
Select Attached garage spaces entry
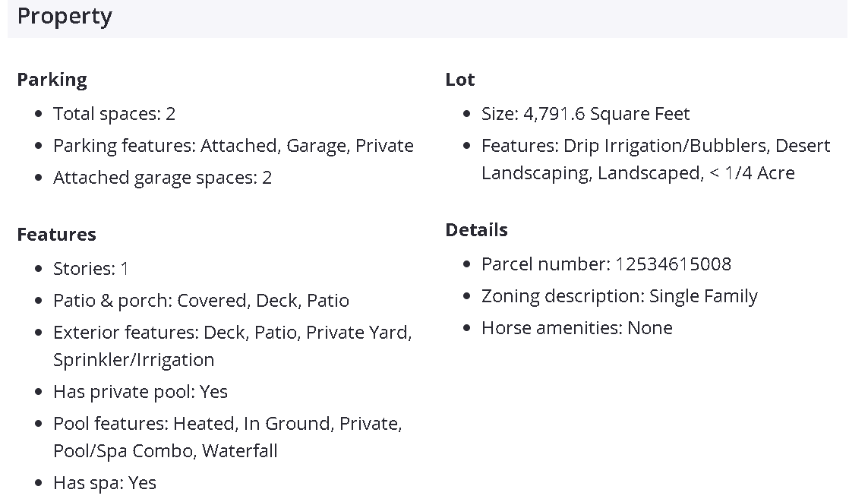[x=162, y=178]
